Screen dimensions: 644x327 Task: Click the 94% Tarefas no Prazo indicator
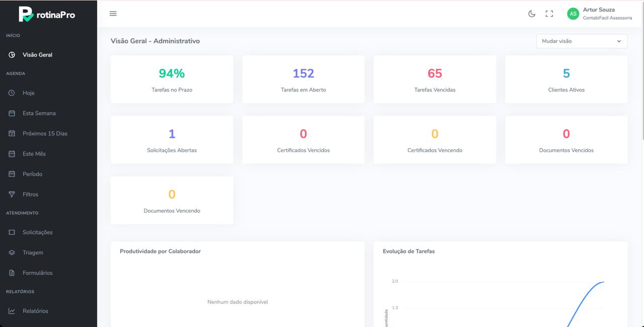[172, 78]
